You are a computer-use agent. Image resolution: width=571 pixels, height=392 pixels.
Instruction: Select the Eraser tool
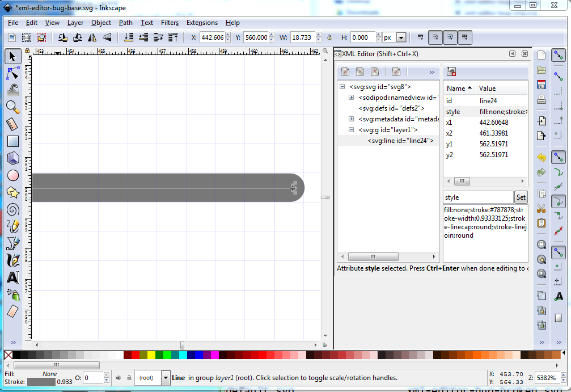[12, 311]
